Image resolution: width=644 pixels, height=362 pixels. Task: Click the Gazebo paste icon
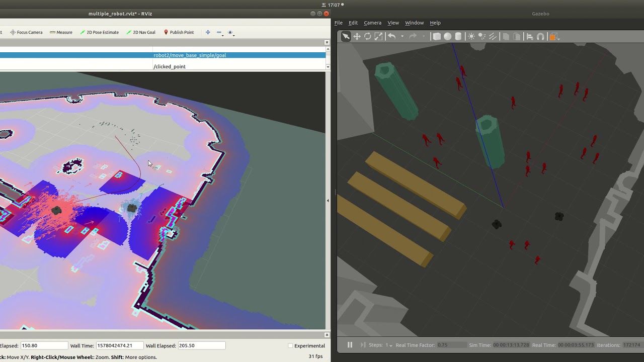[x=517, y=36]
